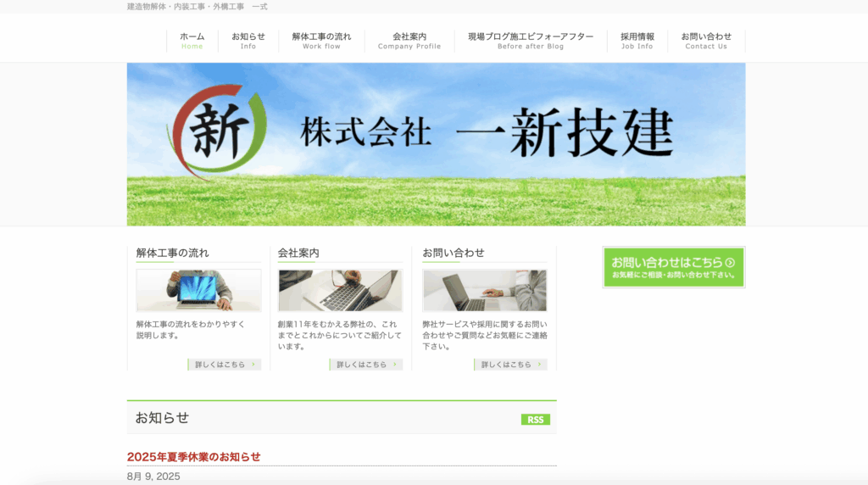Viewport: 868px width, 485px height.
Task: Open the お問い合わせ card heading
Action: 453,253
